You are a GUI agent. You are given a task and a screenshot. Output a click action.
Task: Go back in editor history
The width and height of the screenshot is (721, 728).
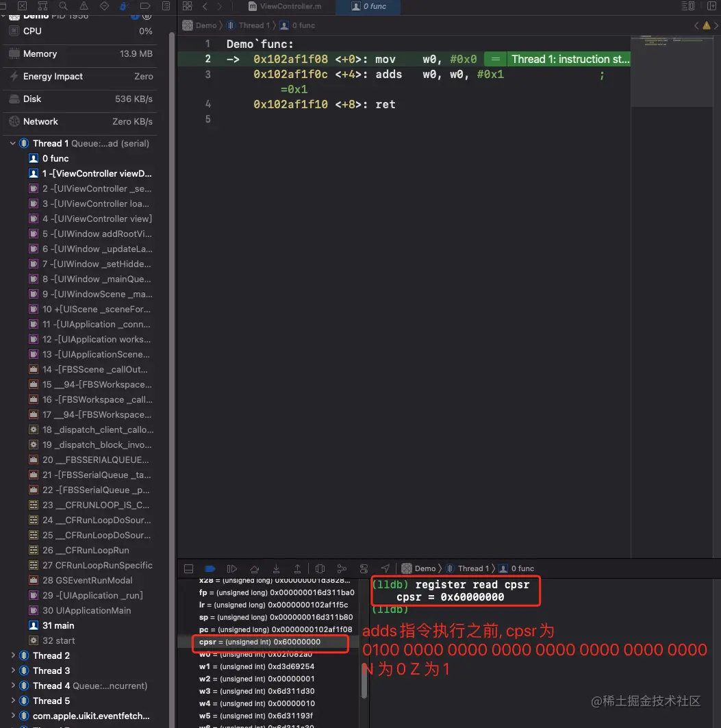coord(205,6)
